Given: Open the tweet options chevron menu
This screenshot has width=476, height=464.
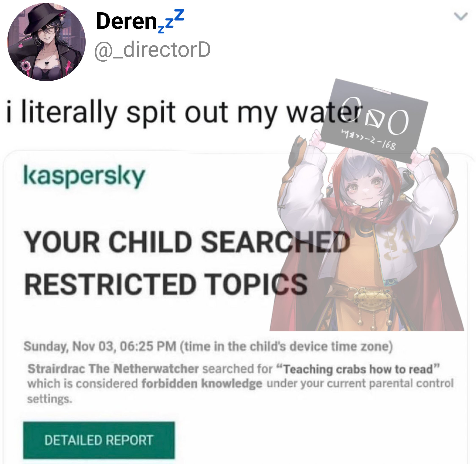Looking at the screenshot, I should pos(461,16).
